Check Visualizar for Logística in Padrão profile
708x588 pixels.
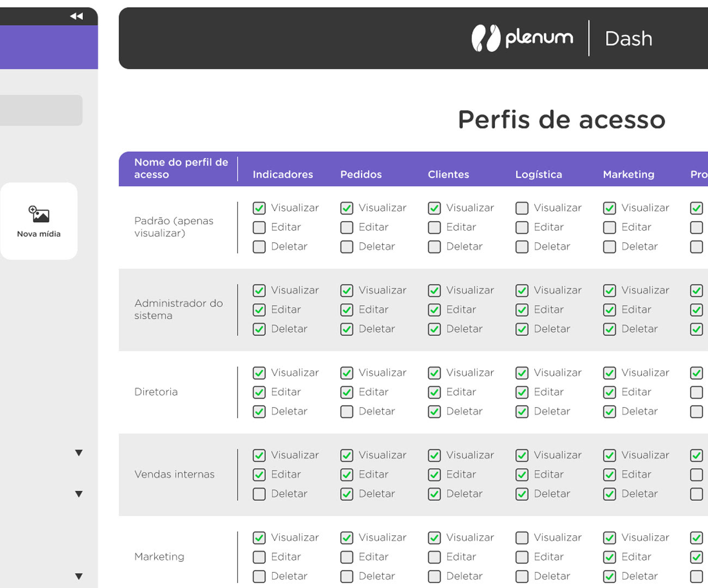point(522,208)
